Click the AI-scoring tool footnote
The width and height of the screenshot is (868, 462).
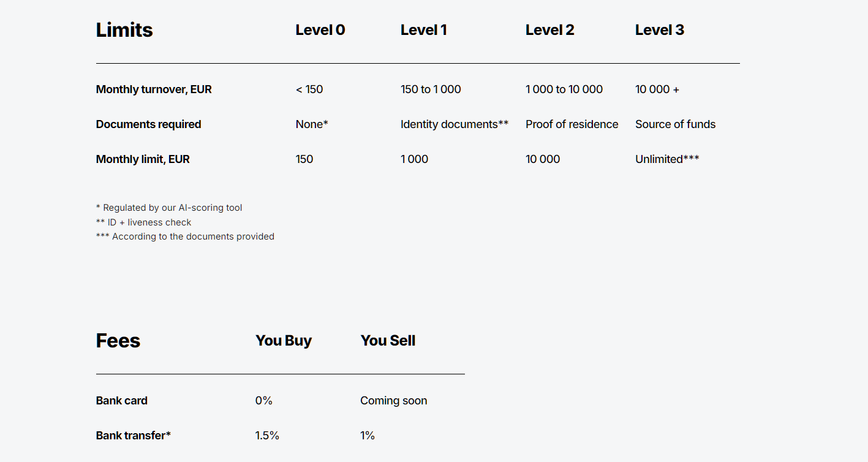169,208
